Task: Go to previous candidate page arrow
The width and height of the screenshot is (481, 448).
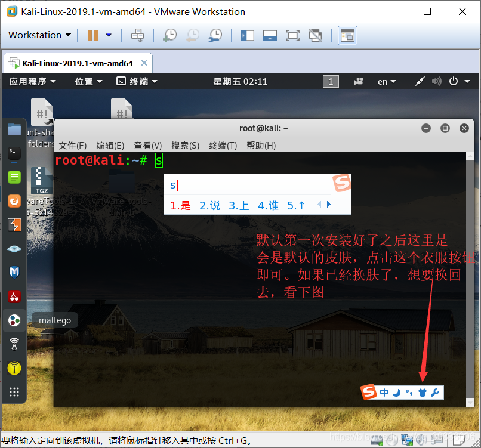Action: (x=320, y=204)
